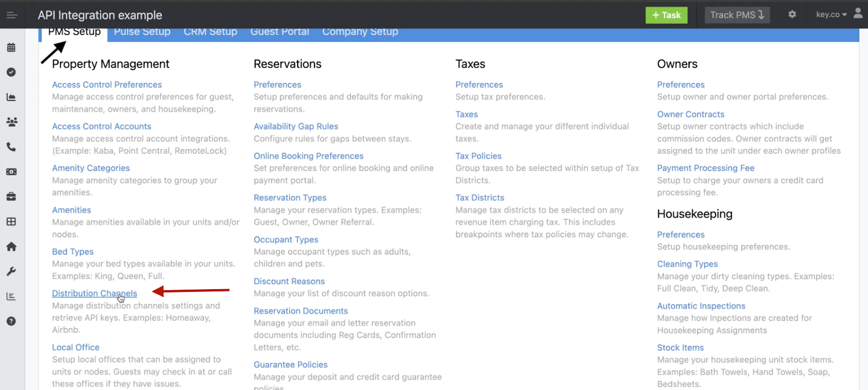Go to the home icon in the sidebar
The height and width of the screenshot is (390, 868).
point(11,246)
